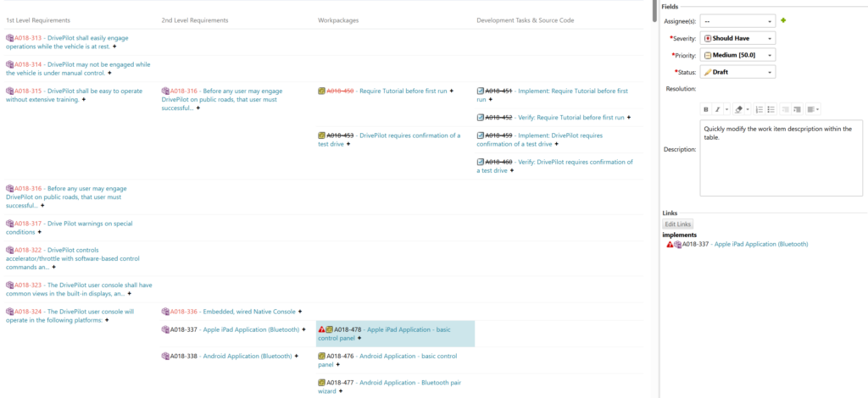Open the text alignment dropdown

point(812,109)
